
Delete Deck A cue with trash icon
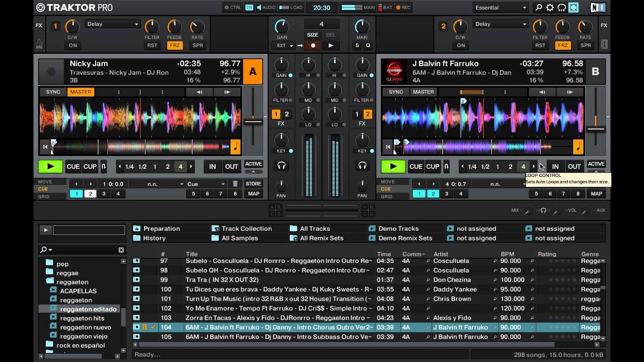235,184
